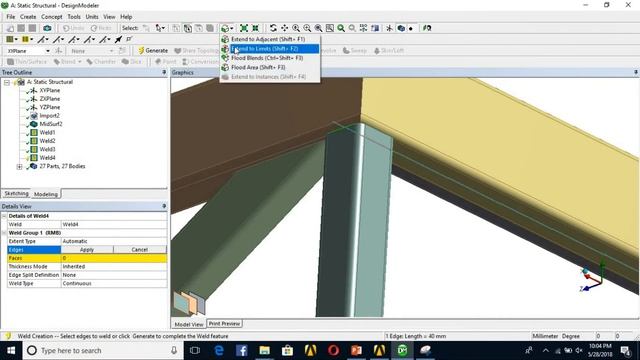Viewport: 640px width, 360px height.
Task: Click the Chamfer tool
Action: tap(101, 62)
